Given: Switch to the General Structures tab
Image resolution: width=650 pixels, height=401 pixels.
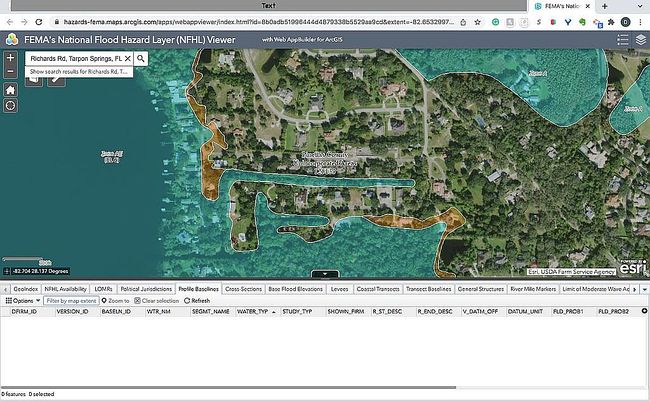Looking at the screenshot, I should pos(481,289).
